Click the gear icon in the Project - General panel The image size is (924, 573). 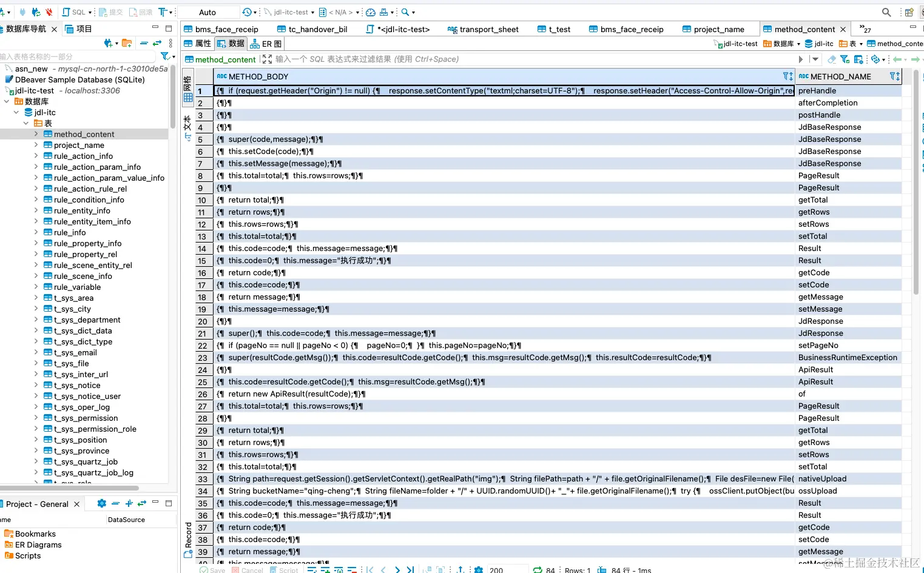pos(102,503)
